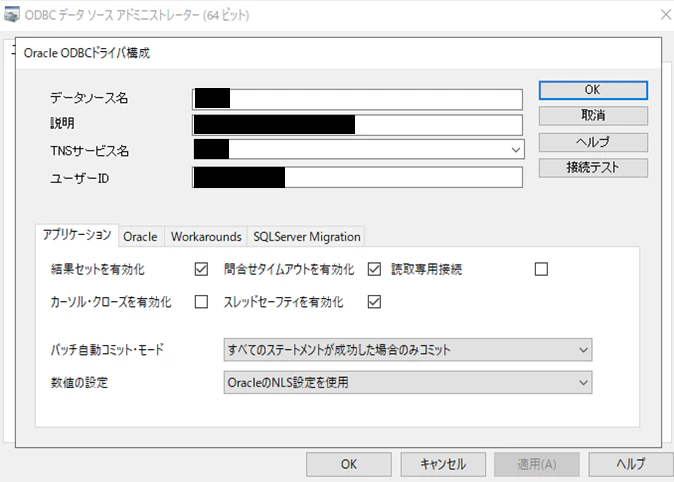The height and width of the screenshot is (482, 674).
Task: Click the 説明 input field
Action: point(357,125)
